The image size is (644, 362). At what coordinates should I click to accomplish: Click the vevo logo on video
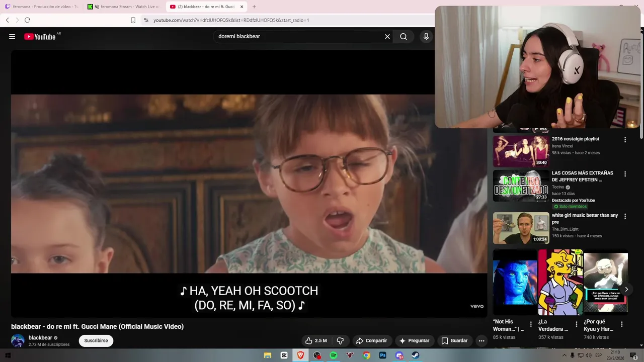click(476, 306)
